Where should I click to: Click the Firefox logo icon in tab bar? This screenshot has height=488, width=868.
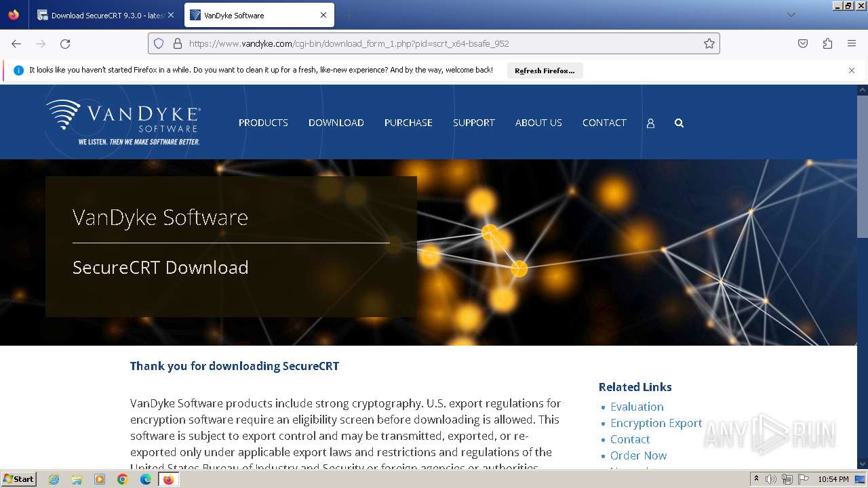click(14, 15)
